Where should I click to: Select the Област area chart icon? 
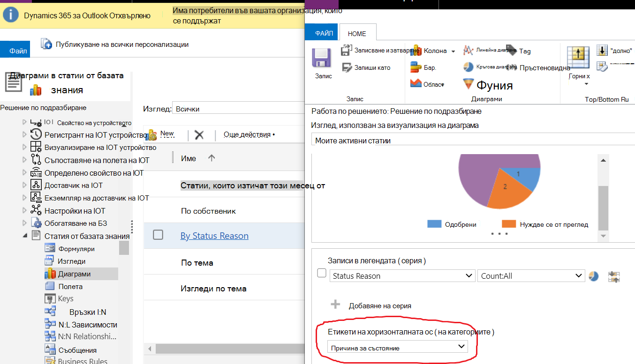coord(416,83)
